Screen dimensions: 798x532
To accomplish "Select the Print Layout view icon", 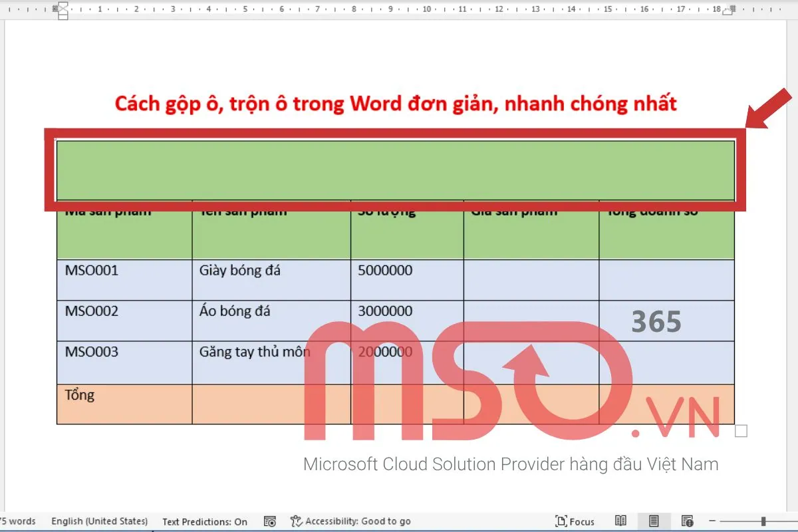I will tap(654, 521).
